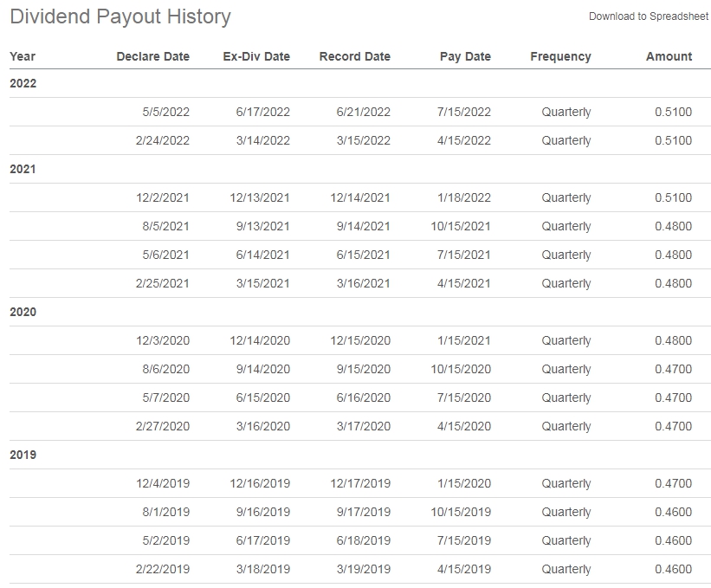711x588 pixels.
Task: Click the 10/15/2020 pay date cell
Action: point(461,369)
